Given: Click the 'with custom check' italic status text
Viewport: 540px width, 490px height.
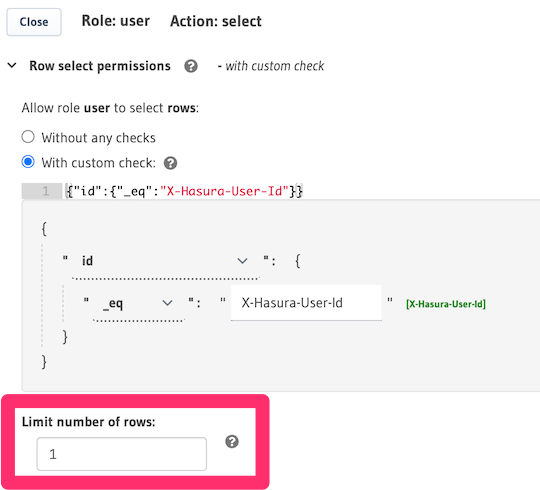Looking at the screenshot, I should click(x=274, y=66).
